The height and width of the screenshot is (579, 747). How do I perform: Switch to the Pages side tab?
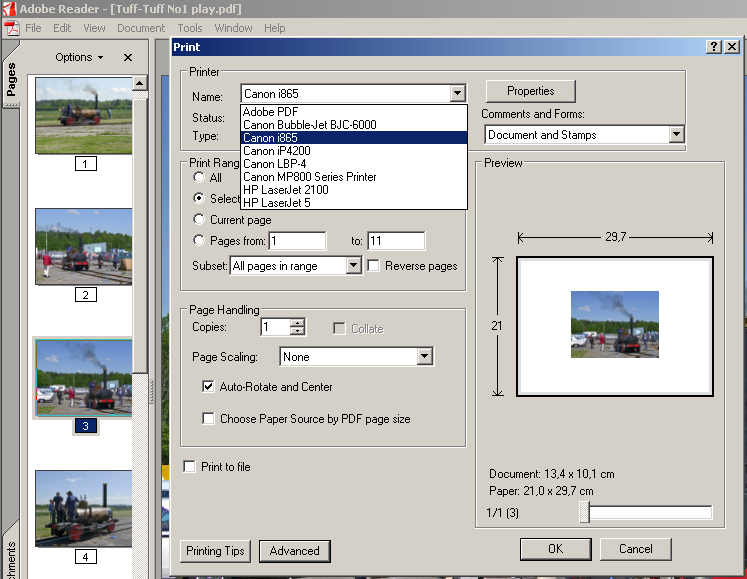click(11, 79)
